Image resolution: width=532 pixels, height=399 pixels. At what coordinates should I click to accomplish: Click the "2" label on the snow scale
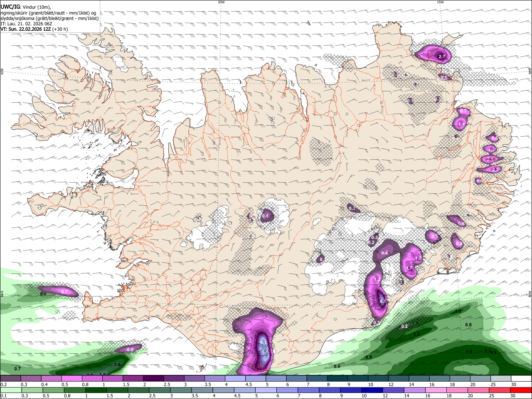coord(145,384)
